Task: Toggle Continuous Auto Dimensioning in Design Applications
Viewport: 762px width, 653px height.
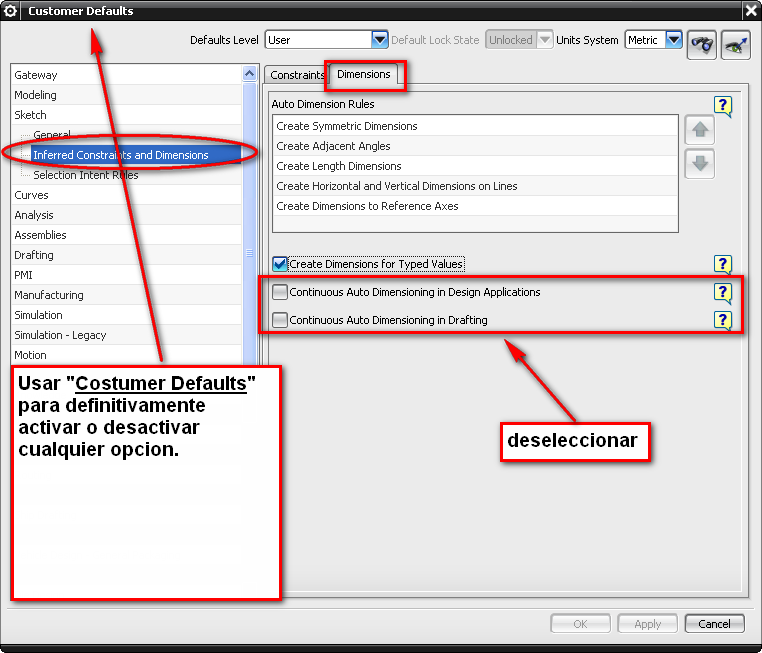Action: pyautogui.click(x=280, y=292)
